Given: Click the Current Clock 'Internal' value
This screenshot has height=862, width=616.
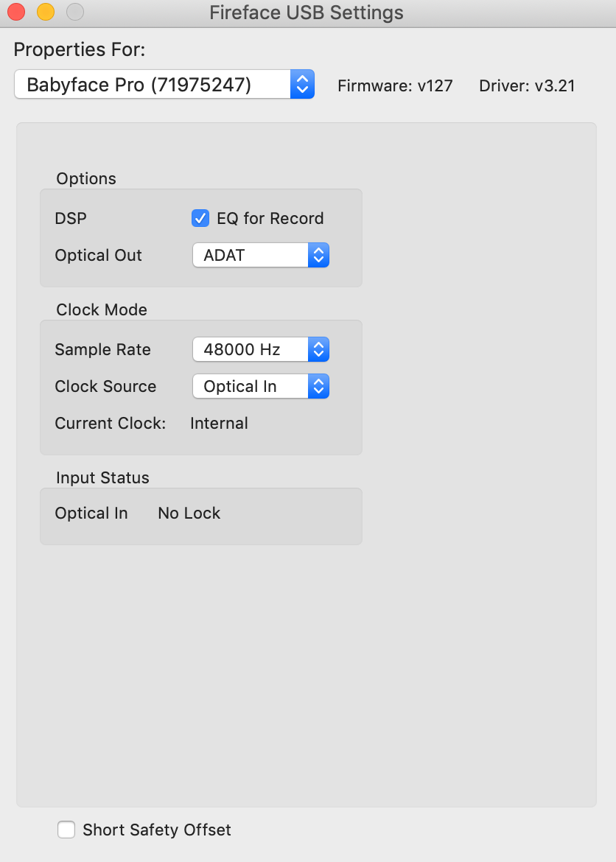Looking at the screenshot, I should coord(219,424).
